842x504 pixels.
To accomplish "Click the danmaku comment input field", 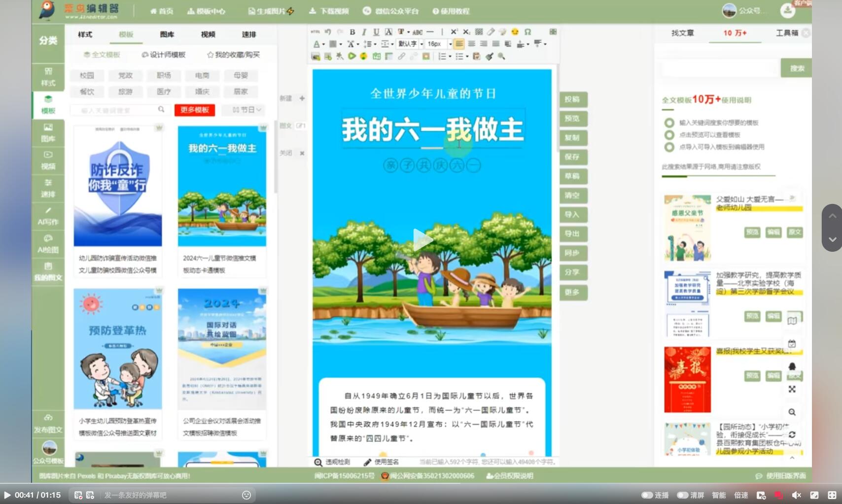I will (170, 495).
